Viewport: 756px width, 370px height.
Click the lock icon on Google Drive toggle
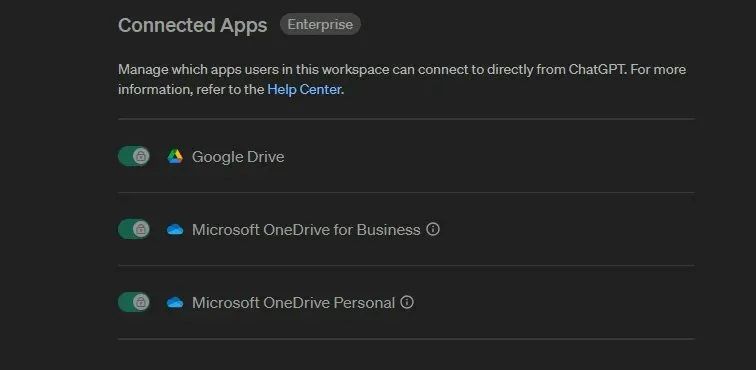click(141, 156)
